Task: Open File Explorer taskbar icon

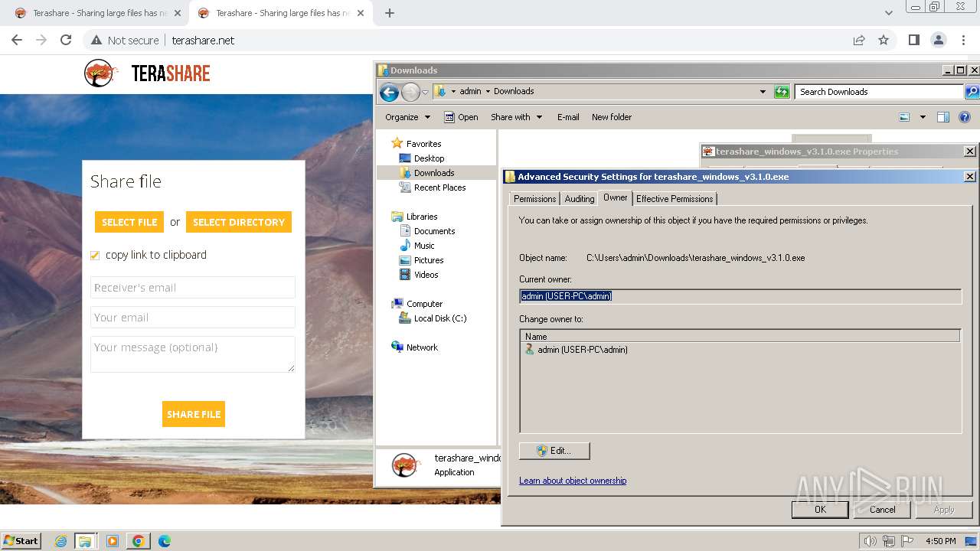Action: coord(85,541)
